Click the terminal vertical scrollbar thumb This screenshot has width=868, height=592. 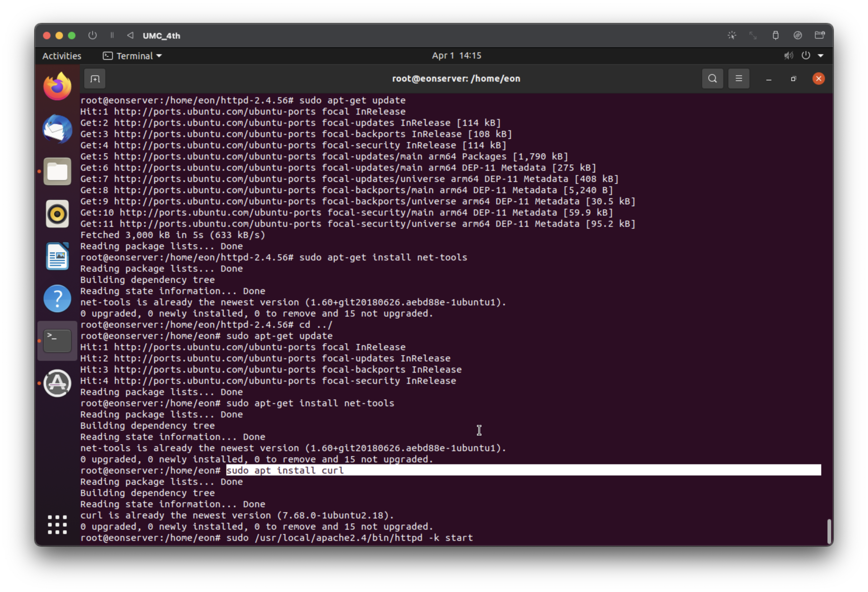pyautogui.click(x=829, y=532)
